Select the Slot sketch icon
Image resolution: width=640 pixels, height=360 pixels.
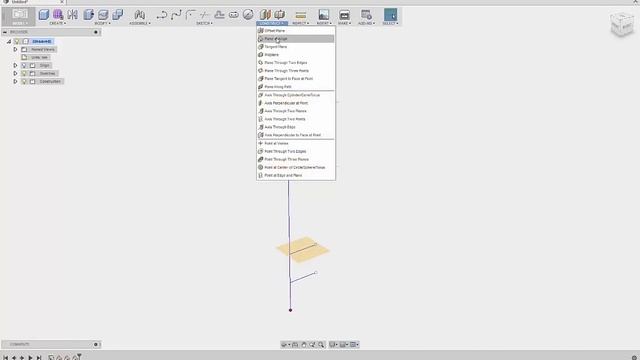233,15
